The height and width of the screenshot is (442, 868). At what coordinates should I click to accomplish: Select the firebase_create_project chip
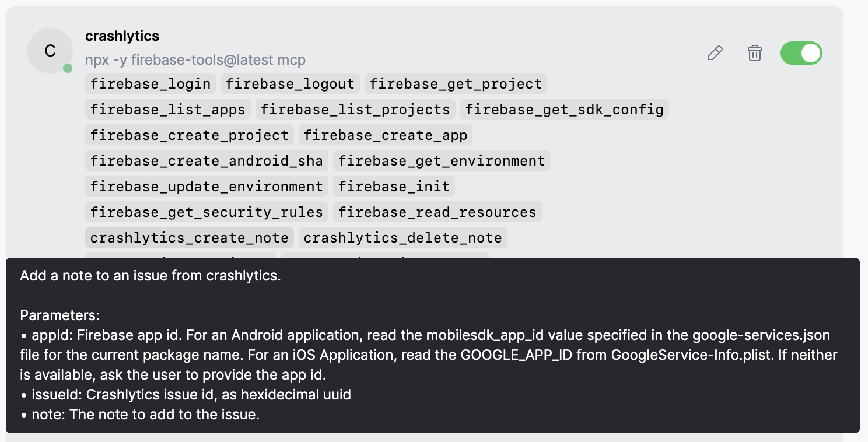coord(189,135)
